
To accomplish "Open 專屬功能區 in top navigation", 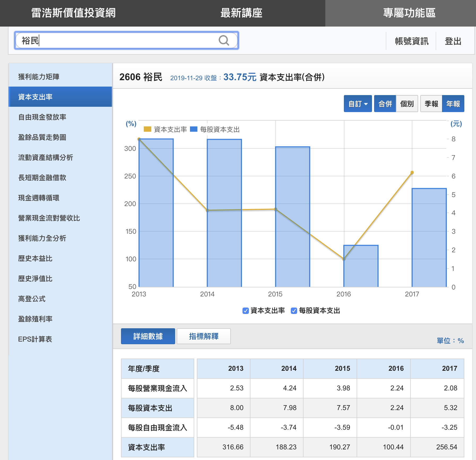I will pyautogui.click(x=409, y=13).
